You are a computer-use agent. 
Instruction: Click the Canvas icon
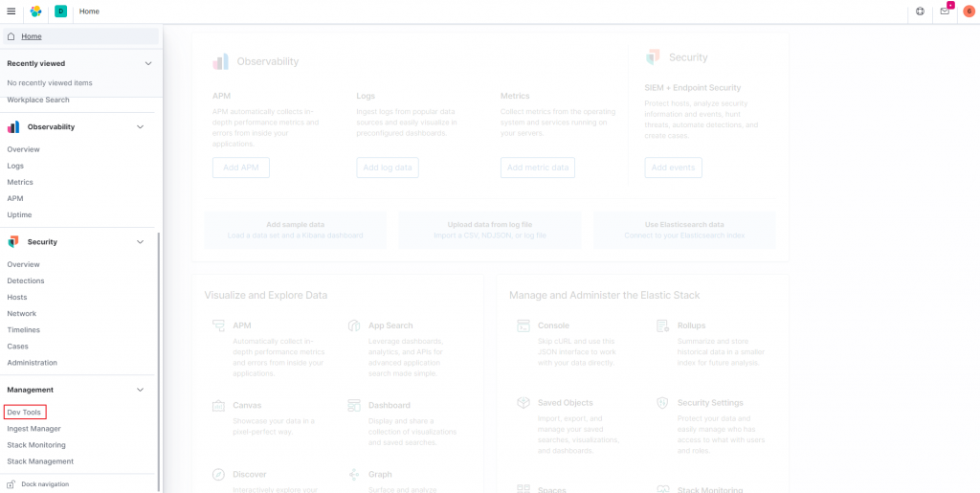point(218,405)
